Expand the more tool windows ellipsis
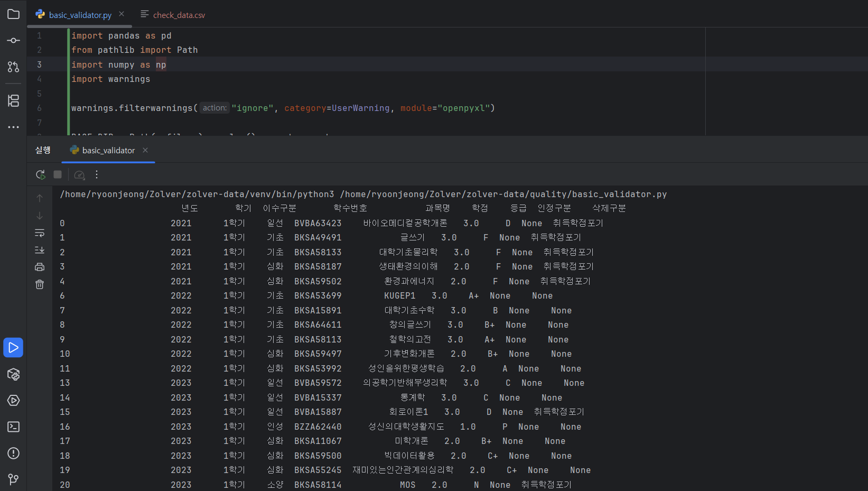Viewport: 868px width, 491px height. pos(13,127)
